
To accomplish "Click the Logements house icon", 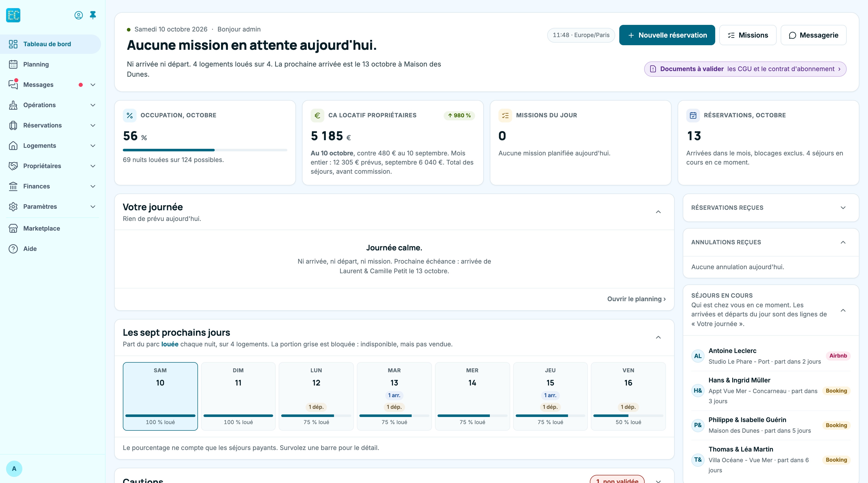I will [x=13, y=146].
